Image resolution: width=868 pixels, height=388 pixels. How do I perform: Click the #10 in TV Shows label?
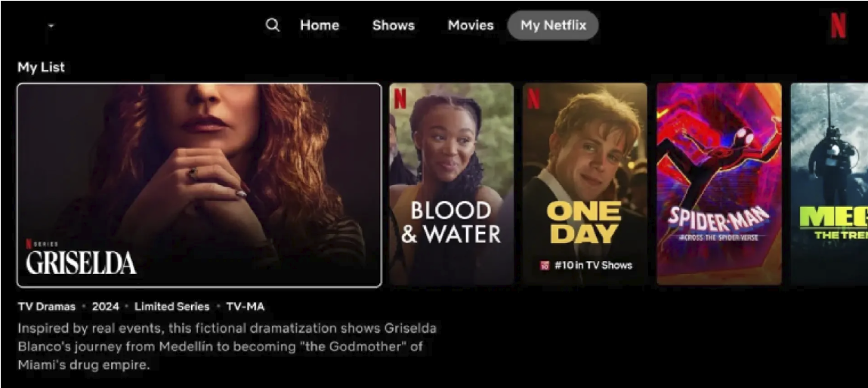tap(593, 265)
